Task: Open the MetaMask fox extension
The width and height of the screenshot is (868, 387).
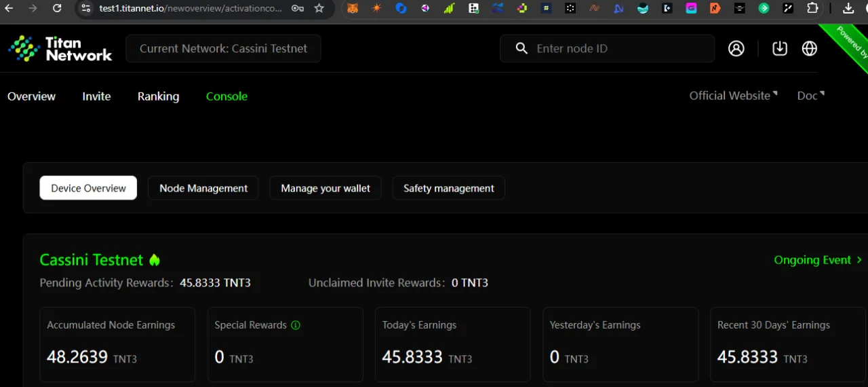Action: tap(353, 8)
